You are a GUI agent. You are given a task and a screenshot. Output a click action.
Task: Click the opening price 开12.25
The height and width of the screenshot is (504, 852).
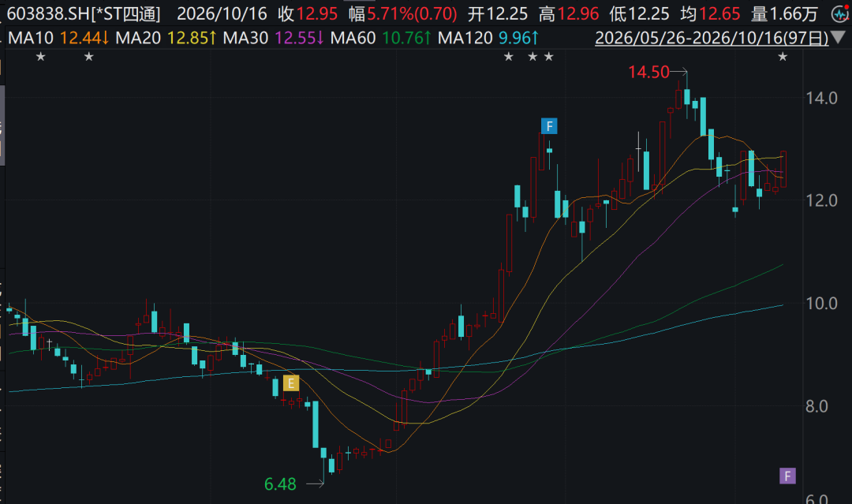point(498,14)
